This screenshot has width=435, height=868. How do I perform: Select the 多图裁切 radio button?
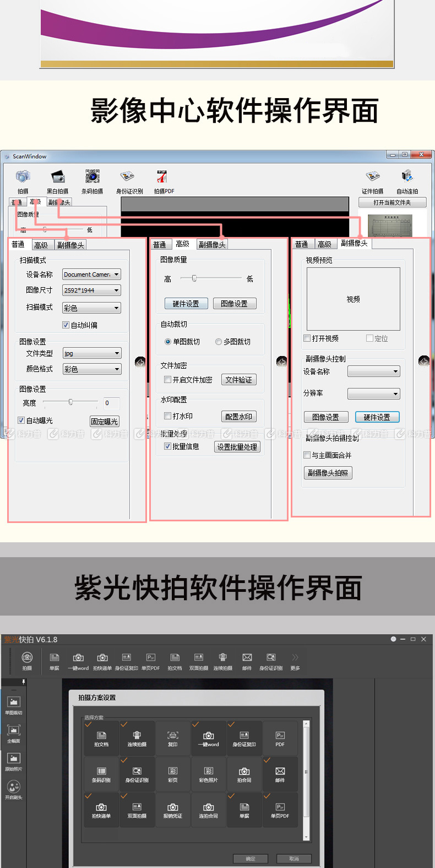[219, 342]
